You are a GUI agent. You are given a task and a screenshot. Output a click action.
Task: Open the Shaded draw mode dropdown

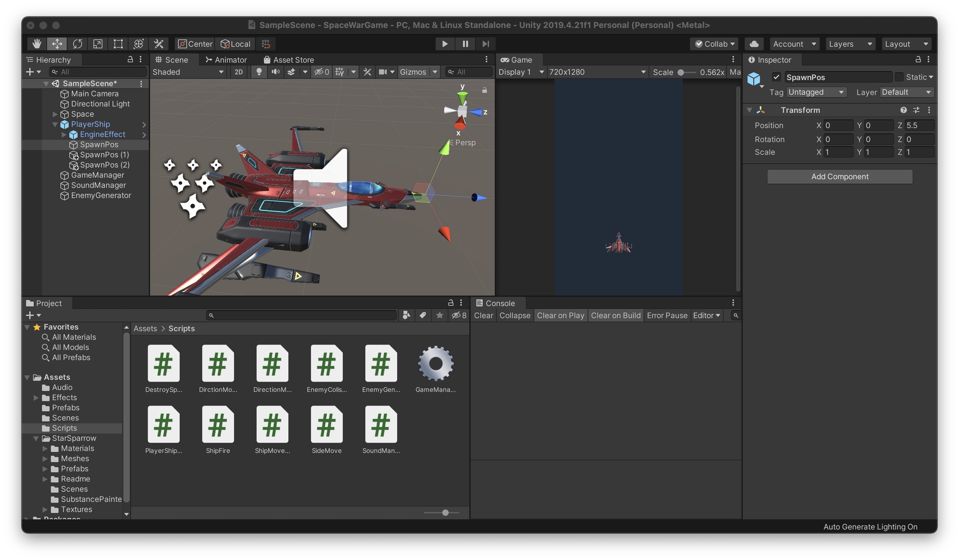(x=188, y=72)
